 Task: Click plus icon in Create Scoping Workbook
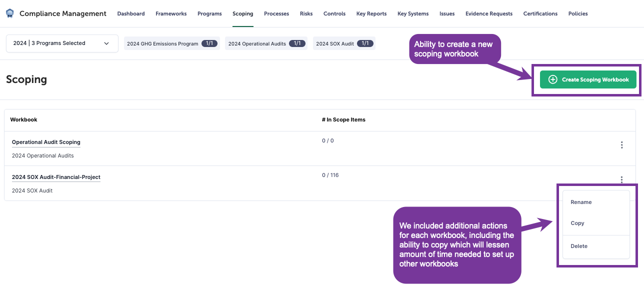[552, 79]
